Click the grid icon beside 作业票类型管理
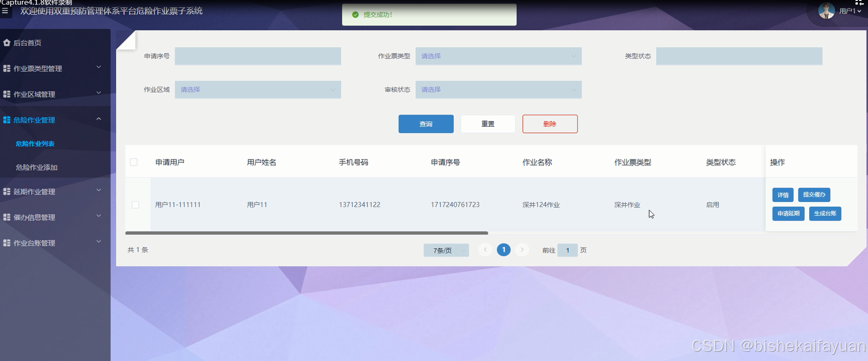 6,68
